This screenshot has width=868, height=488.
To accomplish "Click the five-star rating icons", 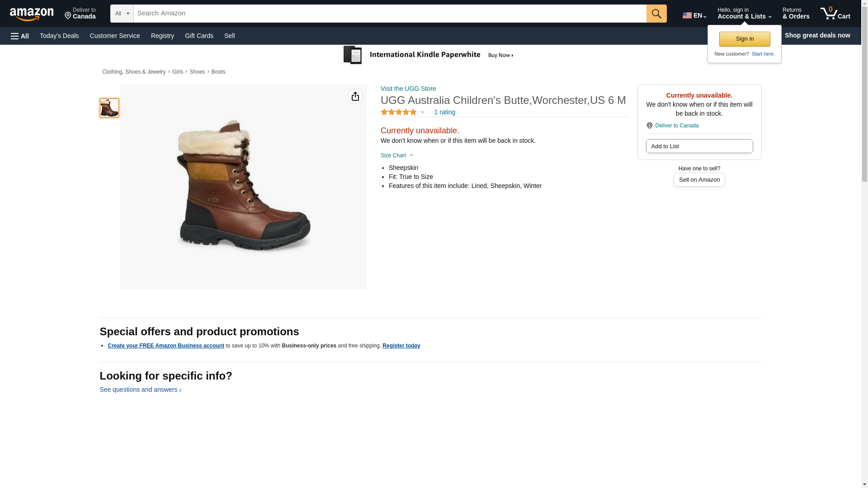I will [x=399, y=112].
